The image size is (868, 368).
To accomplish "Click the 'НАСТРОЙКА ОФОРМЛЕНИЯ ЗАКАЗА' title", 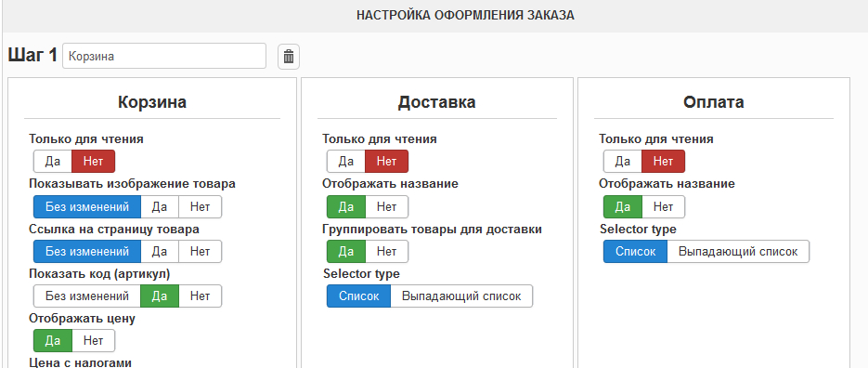I will [465, 16].
